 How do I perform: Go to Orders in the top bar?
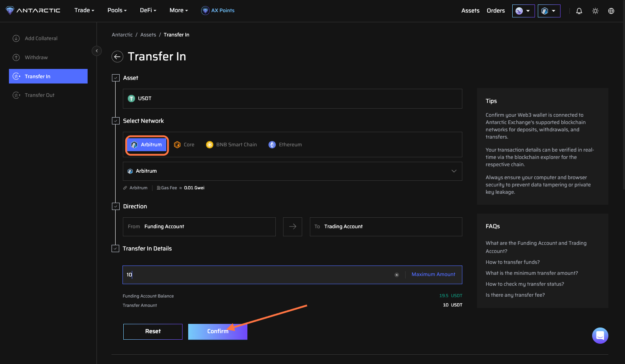(x=496, y=11)
